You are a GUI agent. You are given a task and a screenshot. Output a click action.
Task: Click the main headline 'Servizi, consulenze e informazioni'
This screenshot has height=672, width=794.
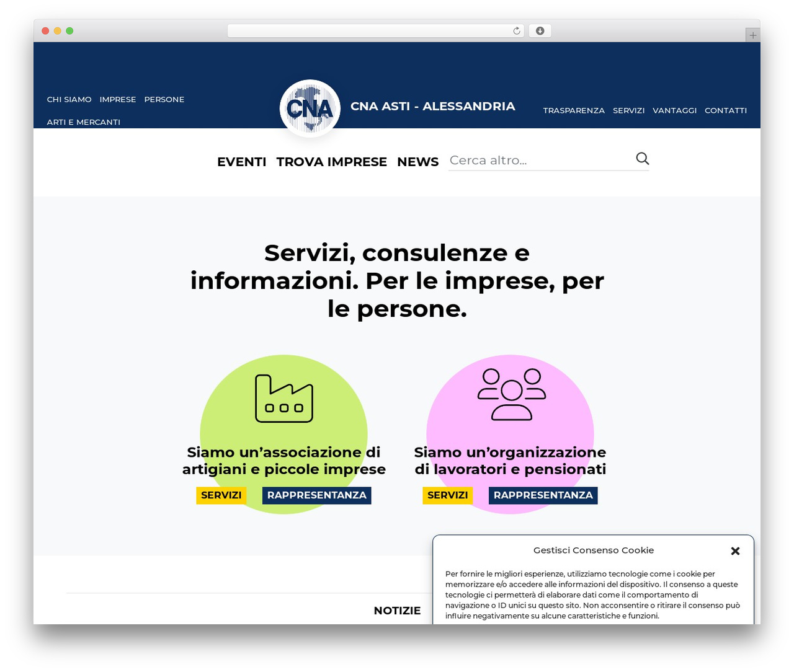[x=397, y=280]
